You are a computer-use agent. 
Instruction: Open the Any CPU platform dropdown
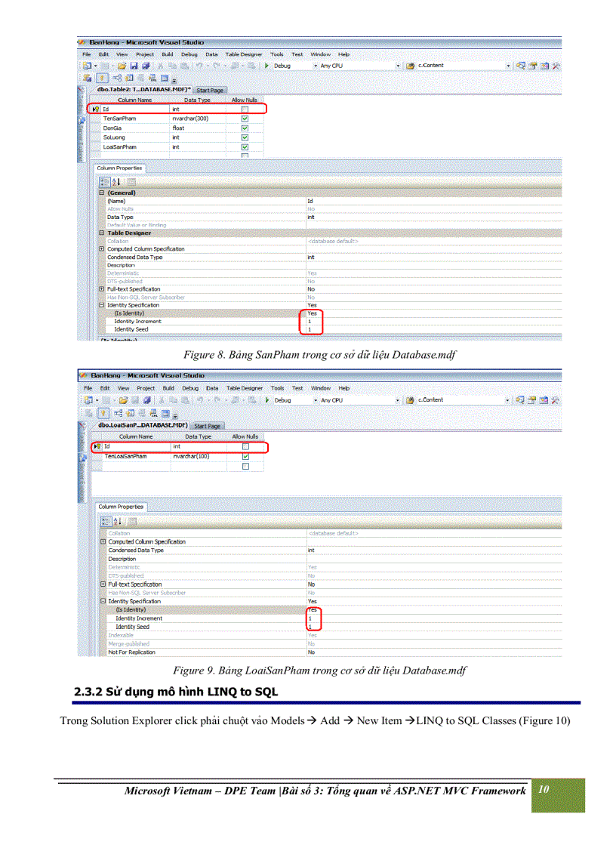[396, 66]
